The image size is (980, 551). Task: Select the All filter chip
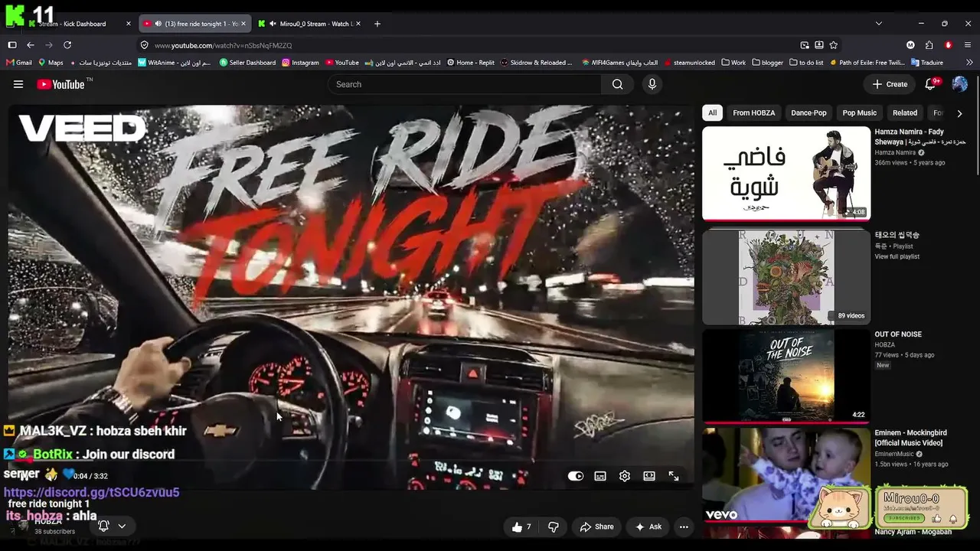(712, 113)
